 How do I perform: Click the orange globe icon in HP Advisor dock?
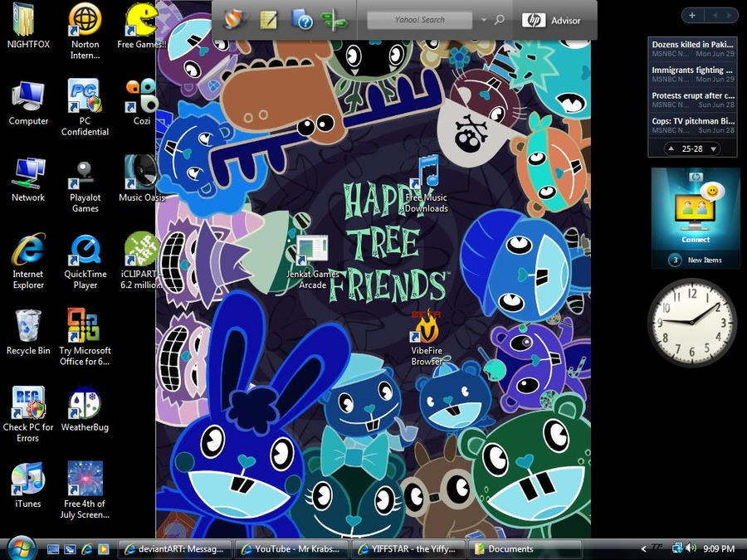(x=234, y=20)
